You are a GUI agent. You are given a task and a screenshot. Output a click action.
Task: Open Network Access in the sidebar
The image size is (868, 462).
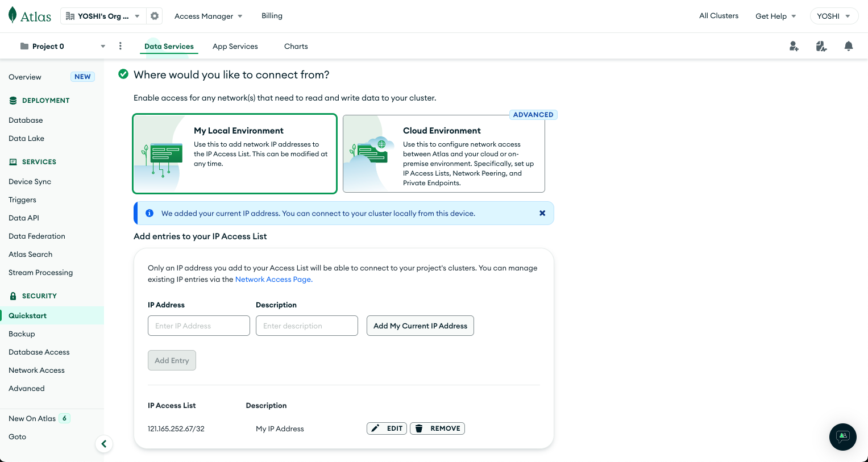coord(36,370)
